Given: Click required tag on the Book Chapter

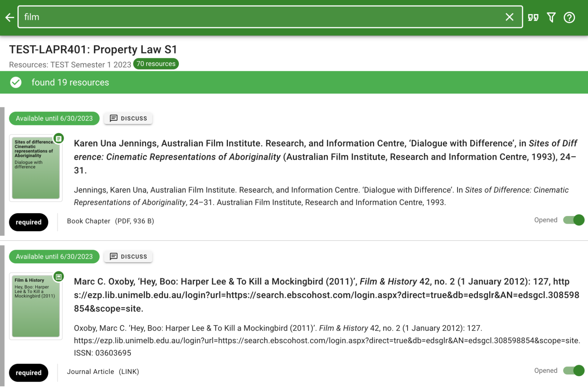Looking at the screenshot, I should (x=29, y=222).
